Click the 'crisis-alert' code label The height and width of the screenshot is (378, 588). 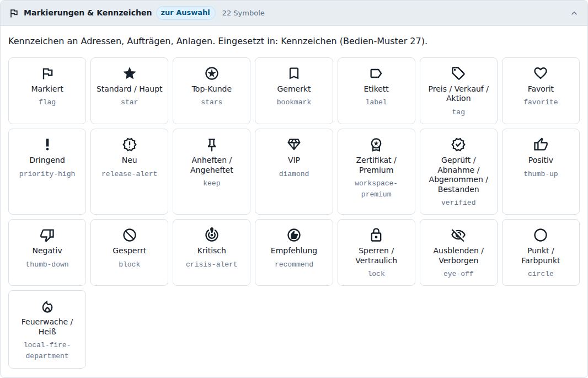[x=211, y=264]
